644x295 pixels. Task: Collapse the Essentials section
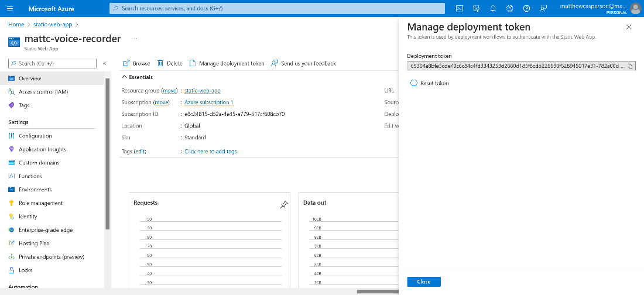[137, 77]
